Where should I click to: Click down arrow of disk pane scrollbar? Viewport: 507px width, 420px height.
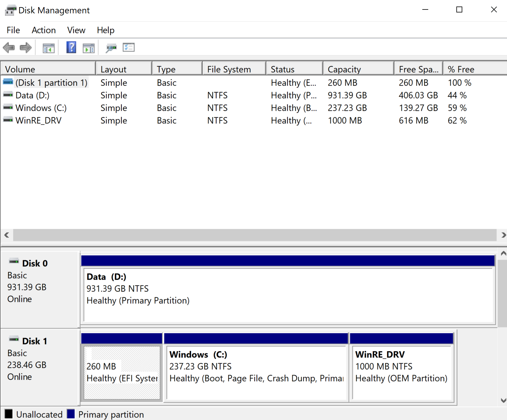tap(503, 400)
